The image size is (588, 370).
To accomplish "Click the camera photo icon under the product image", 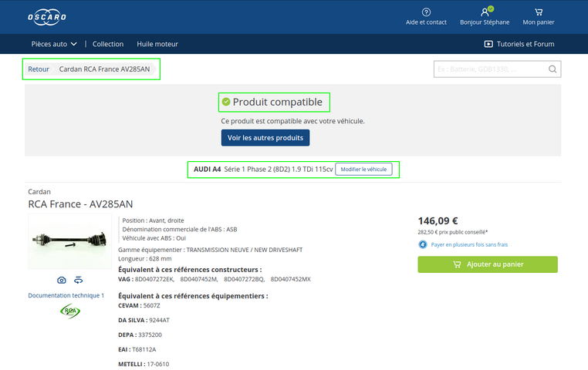I will tap(62, 280).
